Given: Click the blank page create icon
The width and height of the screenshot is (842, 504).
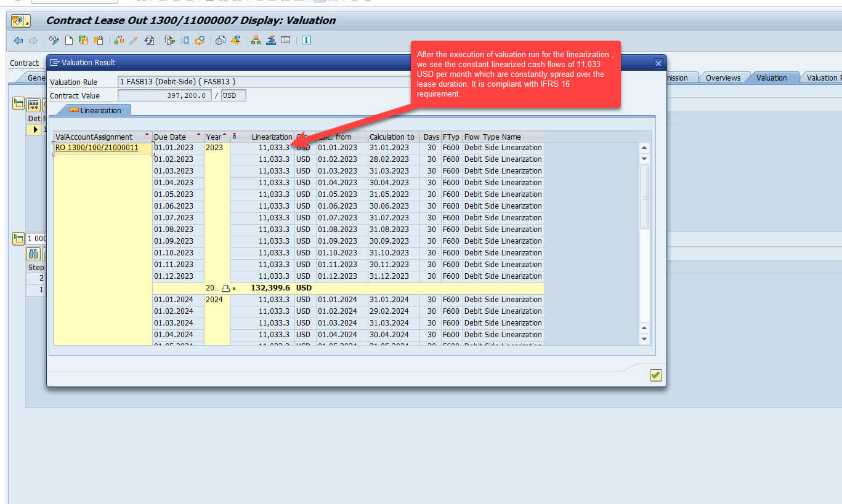Looking at the screenshot, I should [x=69, y=41].
